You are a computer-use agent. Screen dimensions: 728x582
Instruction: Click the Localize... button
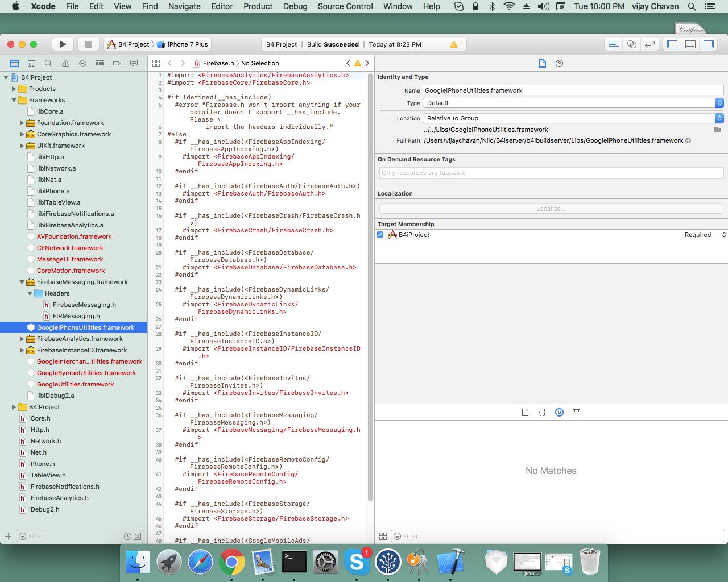(x=551, y=209)
